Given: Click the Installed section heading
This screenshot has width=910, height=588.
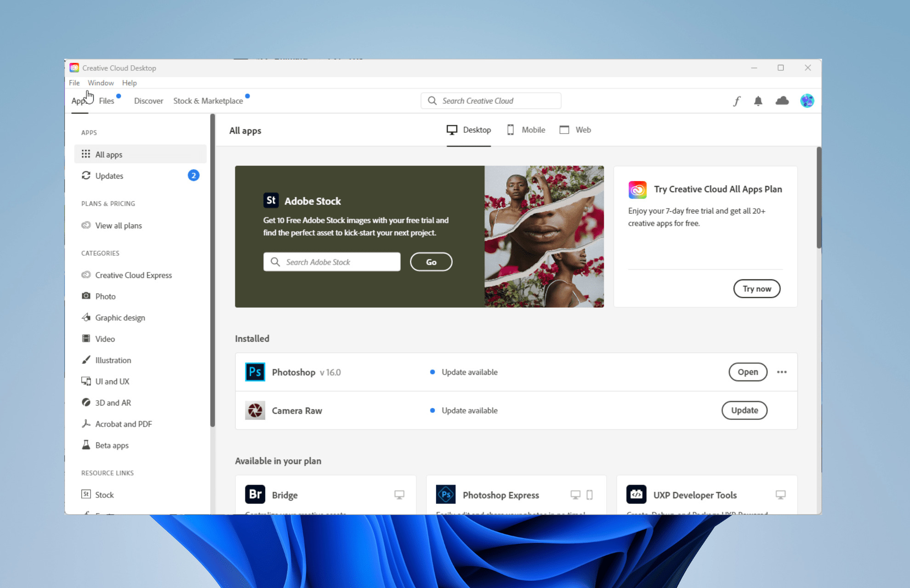Looking at the screenshot, I should pos(252,339).
